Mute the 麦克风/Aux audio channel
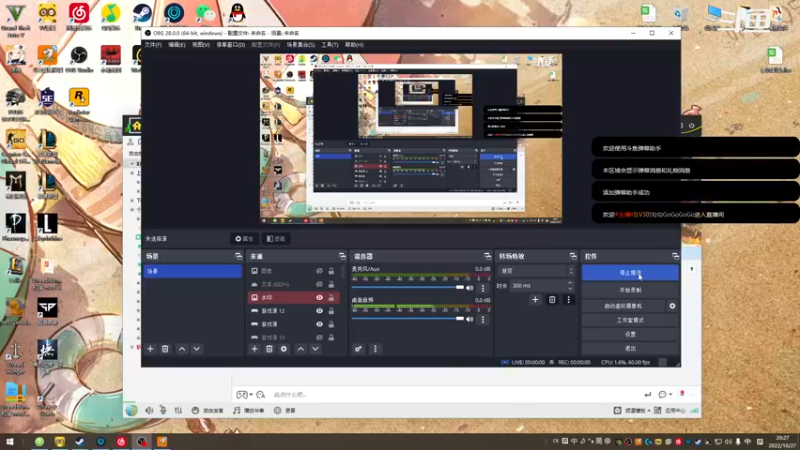This screenshot has width=800, height=450. pyautogui.click(x=470, y=288)
